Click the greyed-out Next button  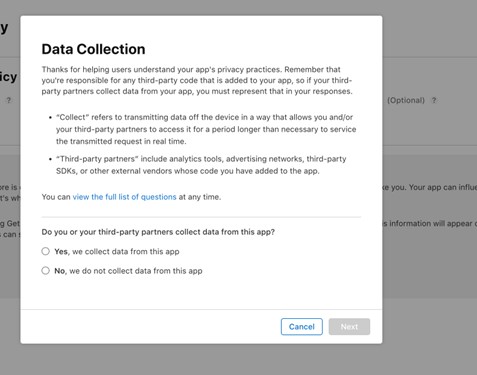click(x=349, y=327)
